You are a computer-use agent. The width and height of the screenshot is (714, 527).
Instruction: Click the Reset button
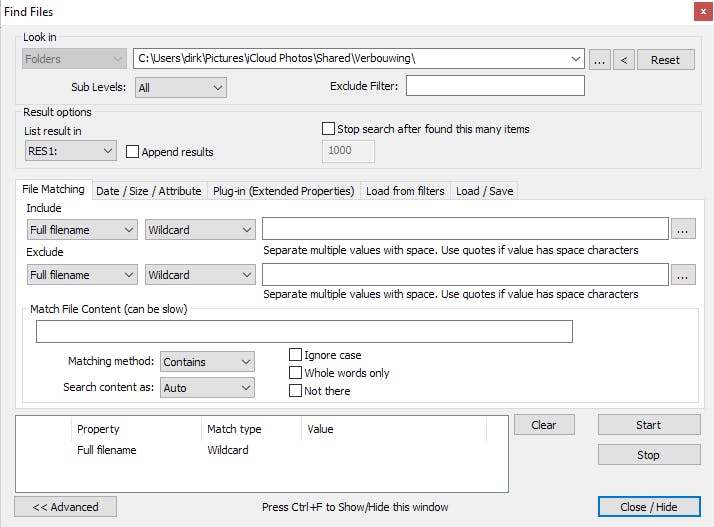point(665,60)
